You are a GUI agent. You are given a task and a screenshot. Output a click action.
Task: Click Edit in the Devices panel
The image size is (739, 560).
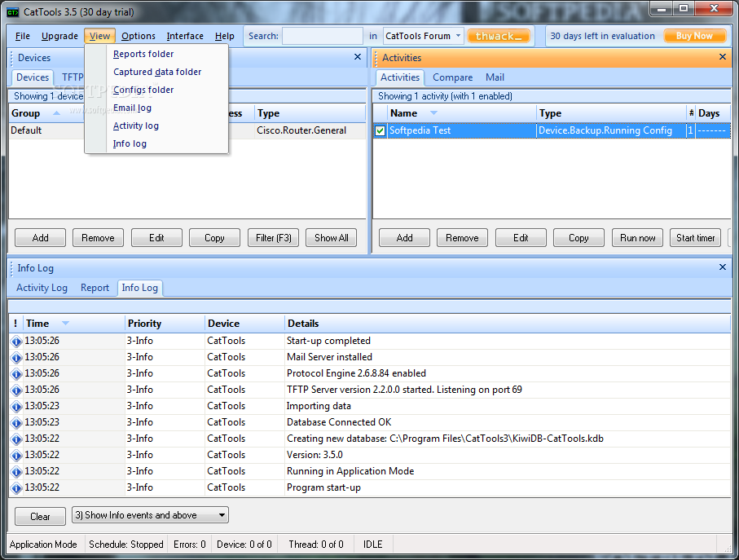pyautogui.click(x=156, y=238)
